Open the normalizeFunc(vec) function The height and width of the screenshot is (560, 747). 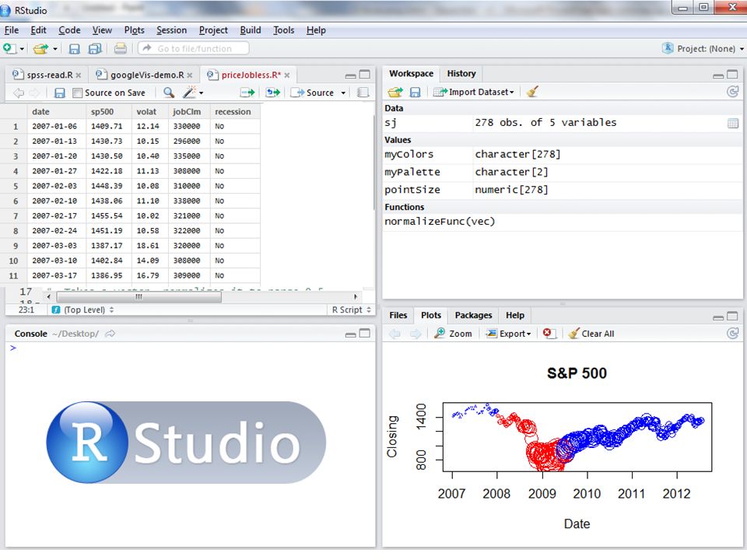(562, 222)
